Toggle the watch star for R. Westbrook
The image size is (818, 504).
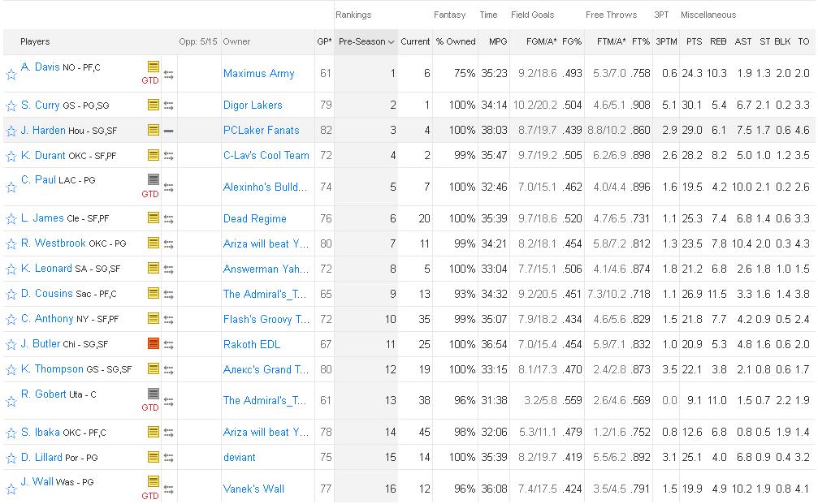(11, 244)
